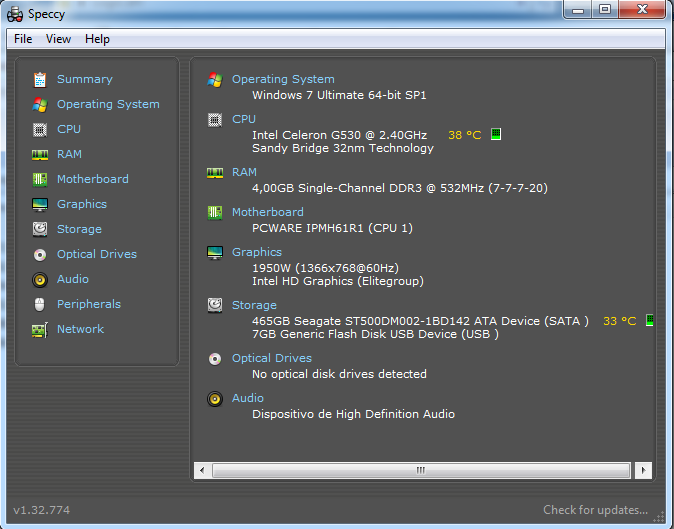Open the CPU section in sidebar
Screen dimensions: 674x529
pos(69,129)
